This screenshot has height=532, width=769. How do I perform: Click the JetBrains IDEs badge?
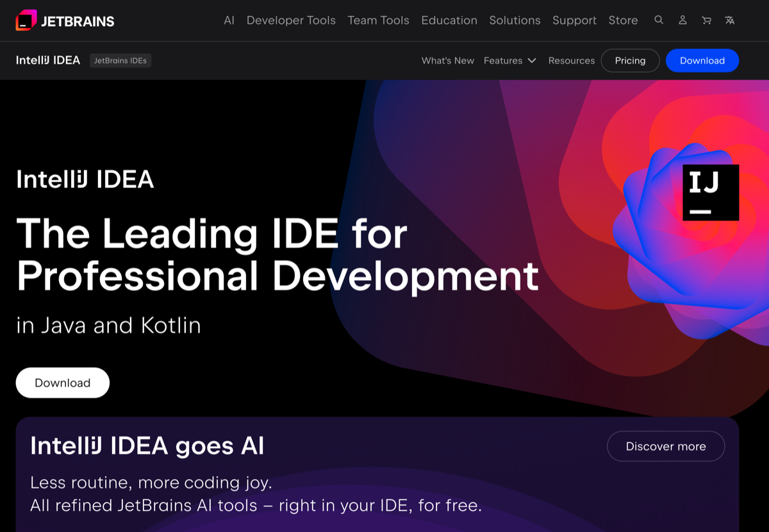click(x=120, y=60)
